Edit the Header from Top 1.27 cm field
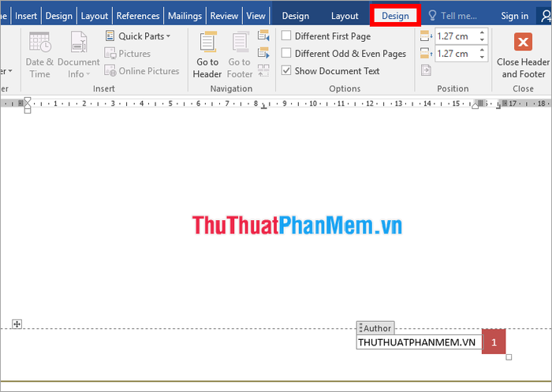552x392 pixels. click(x=457, y=36)
